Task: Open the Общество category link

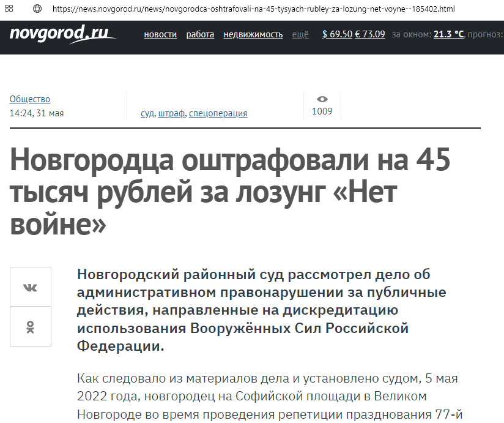Action: click(x=30, y=99)
